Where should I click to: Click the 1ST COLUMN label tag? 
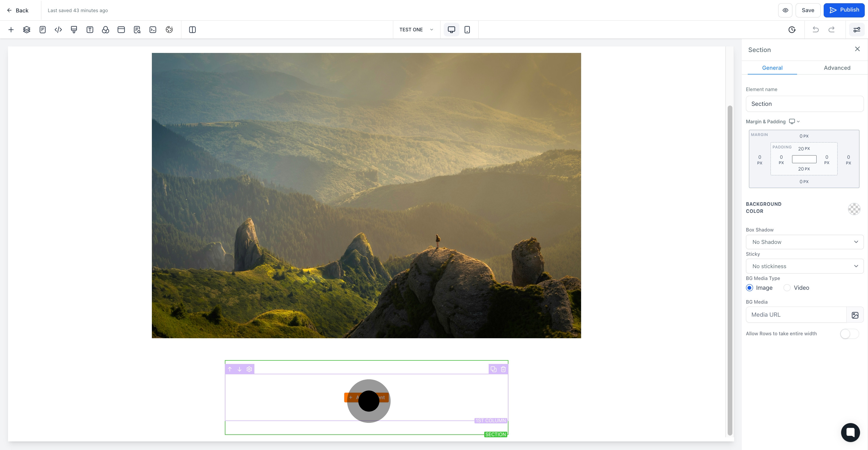[491, 421]
